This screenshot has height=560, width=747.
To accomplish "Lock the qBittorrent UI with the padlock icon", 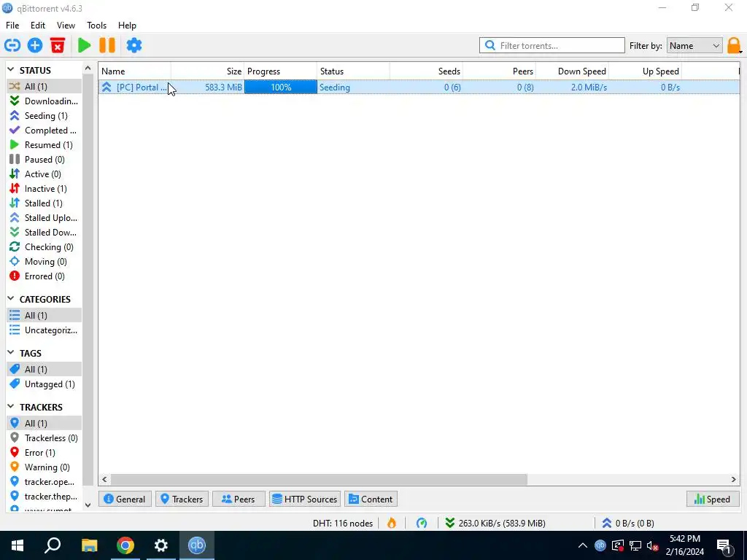I will 734,46.
